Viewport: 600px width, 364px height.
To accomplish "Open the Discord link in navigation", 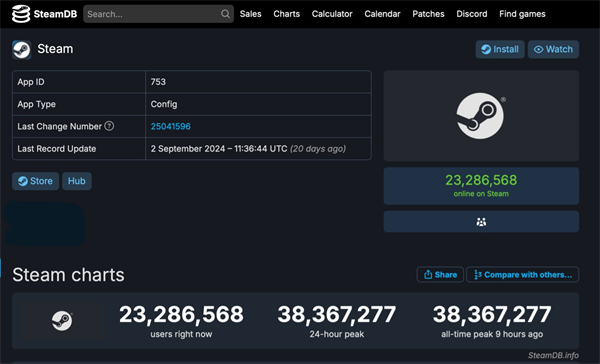I will [x=472, y=14].
